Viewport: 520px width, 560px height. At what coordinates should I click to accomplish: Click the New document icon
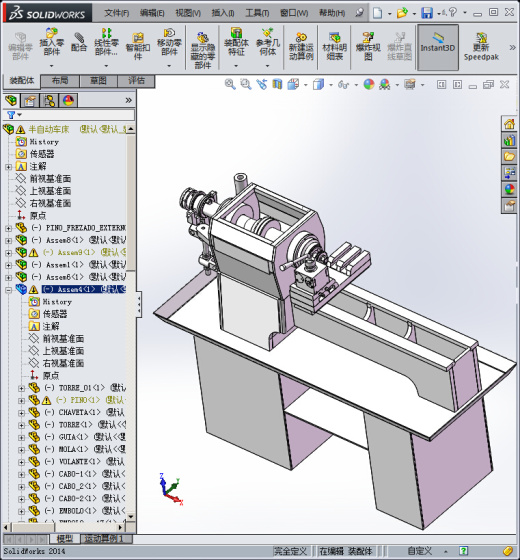pyautogui.click(x=378, y=13)
